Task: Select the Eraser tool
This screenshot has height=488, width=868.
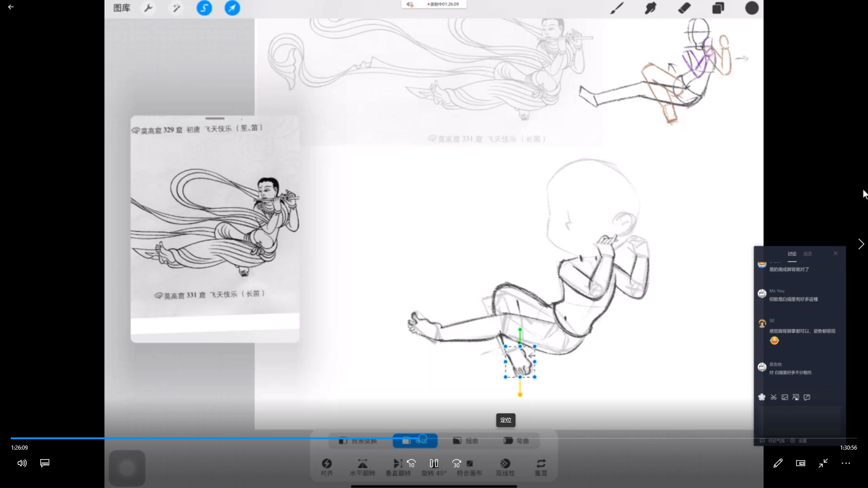Action: click(684, 8)
